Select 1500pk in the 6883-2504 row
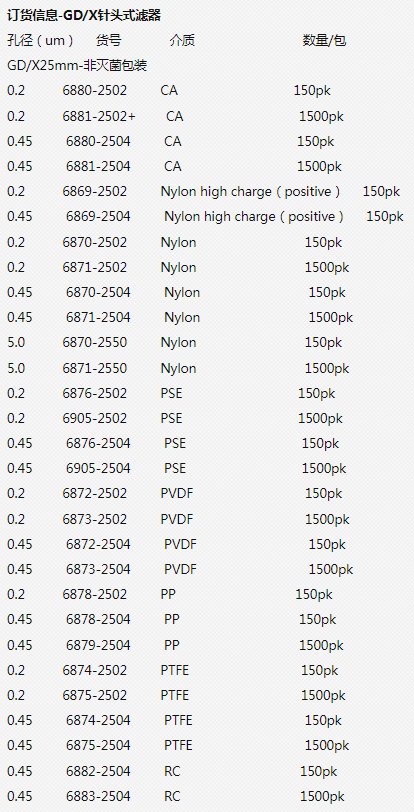Viewport: 414px width, 812px height. (x=322, y=796)
